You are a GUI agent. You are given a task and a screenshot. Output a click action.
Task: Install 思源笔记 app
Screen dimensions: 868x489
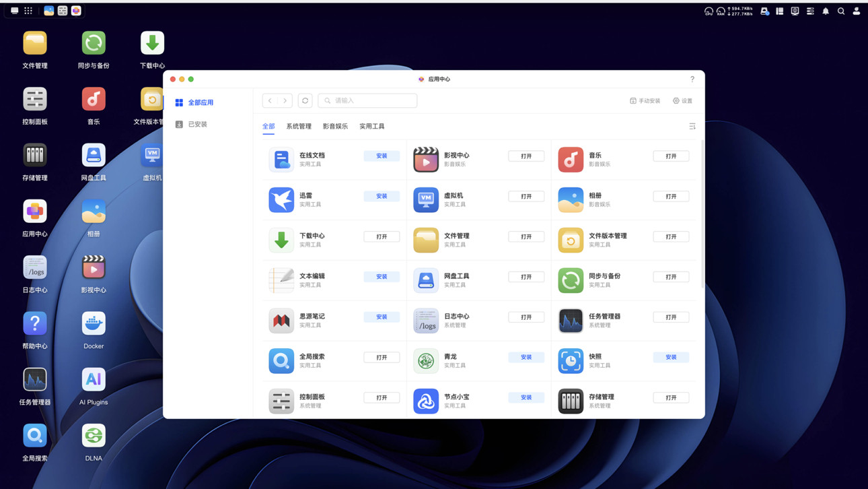click(x=382, y=317)
